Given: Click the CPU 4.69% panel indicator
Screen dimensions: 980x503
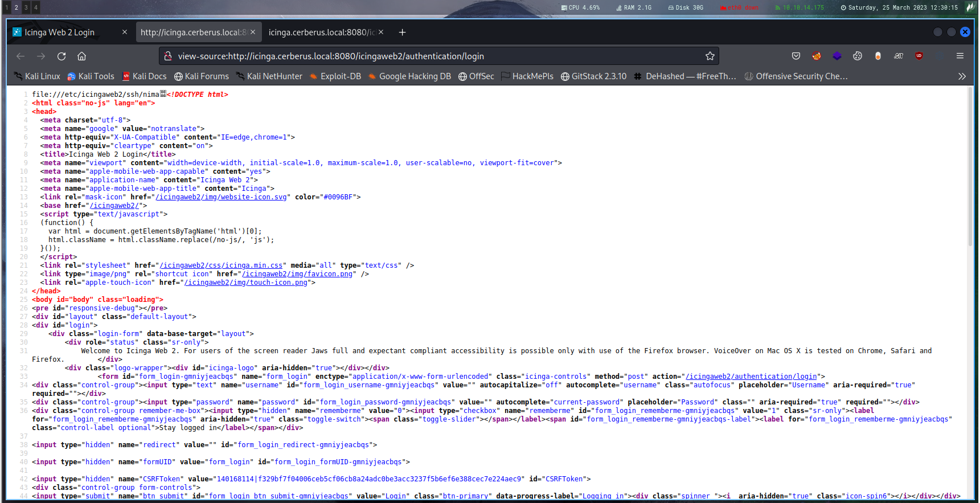Looking at the screenshot, I should 580,7.
